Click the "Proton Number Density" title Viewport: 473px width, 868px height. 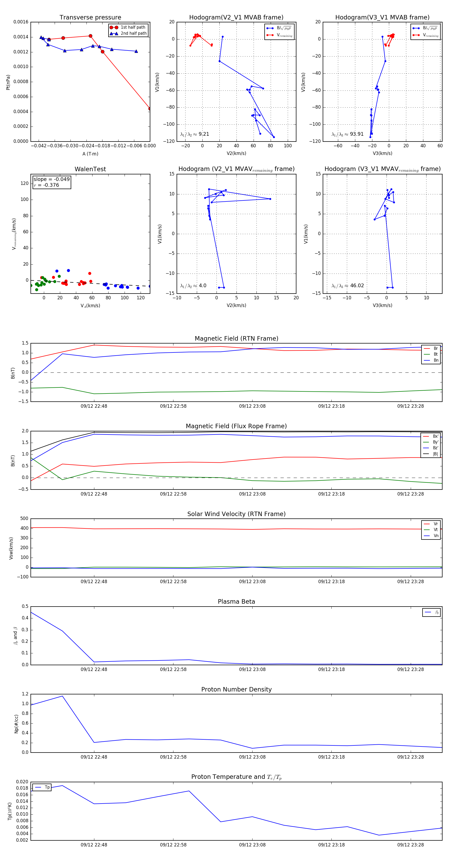click(236, 689)
